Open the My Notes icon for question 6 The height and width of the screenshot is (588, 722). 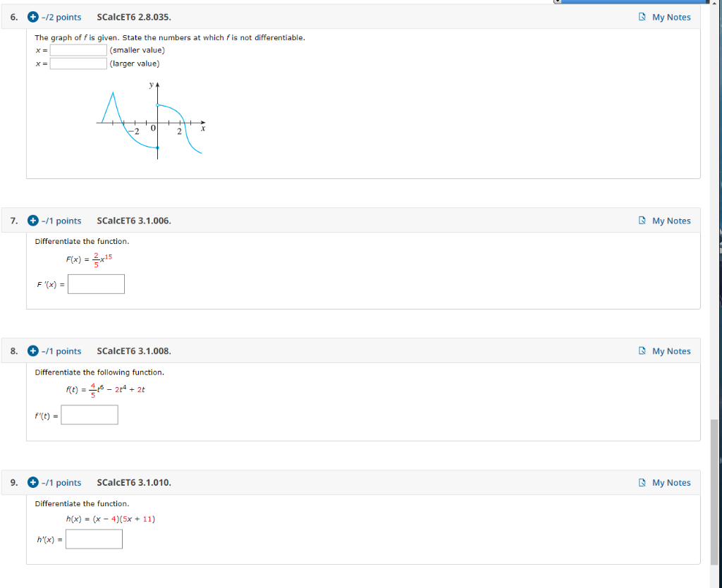point(642,17)
